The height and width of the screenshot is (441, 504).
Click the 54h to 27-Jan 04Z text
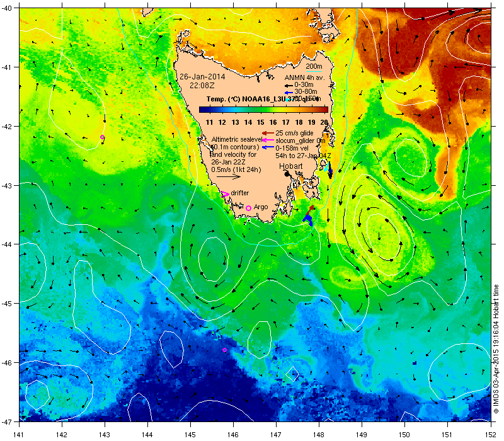point(303,156)
